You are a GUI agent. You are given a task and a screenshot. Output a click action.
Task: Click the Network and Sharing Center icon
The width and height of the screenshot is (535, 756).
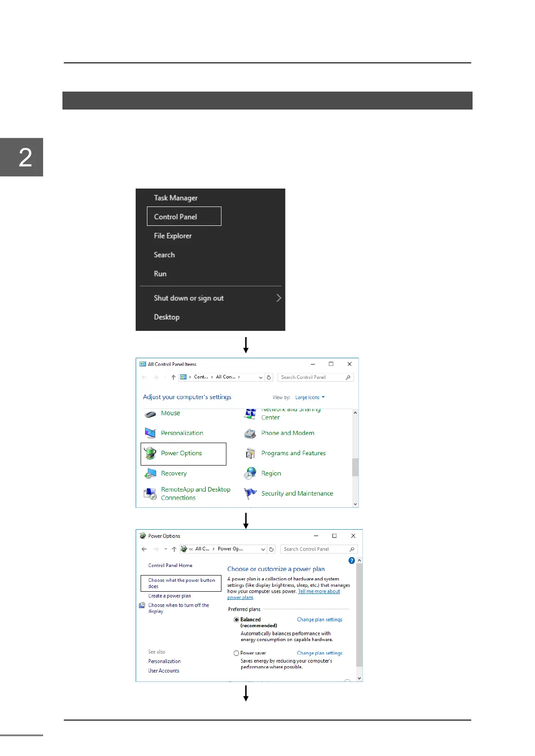(250, 414)
